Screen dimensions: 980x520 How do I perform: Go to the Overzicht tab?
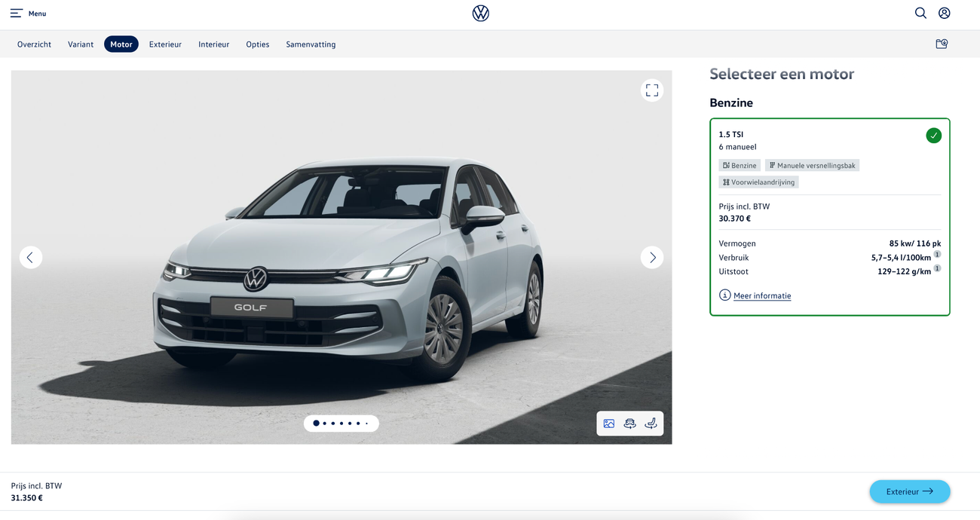point(34,44)
